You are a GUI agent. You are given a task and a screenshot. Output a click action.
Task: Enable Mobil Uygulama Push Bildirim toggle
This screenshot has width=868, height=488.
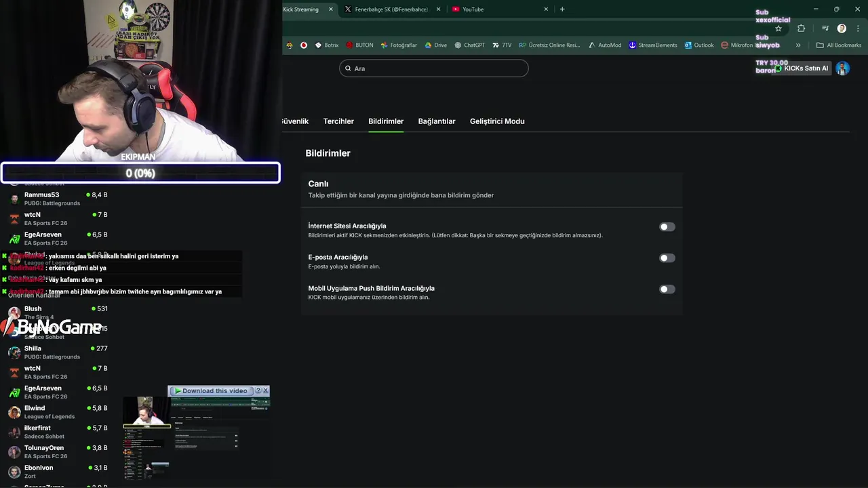667,289
